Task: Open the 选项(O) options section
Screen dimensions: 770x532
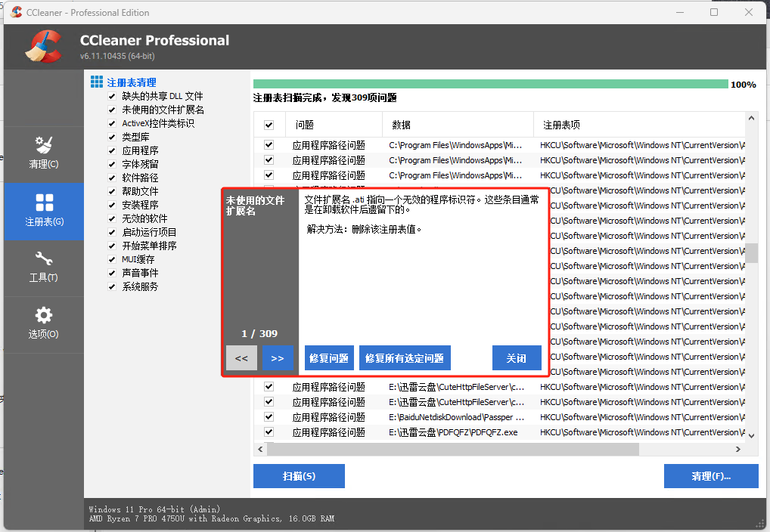Action: click(x=44, y=324)
